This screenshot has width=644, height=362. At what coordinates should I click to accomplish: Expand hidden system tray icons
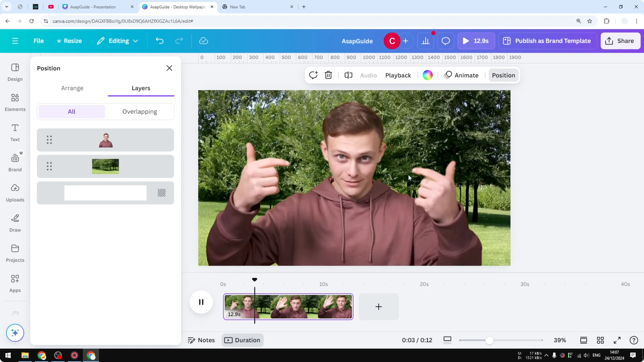tap(546, 355)
